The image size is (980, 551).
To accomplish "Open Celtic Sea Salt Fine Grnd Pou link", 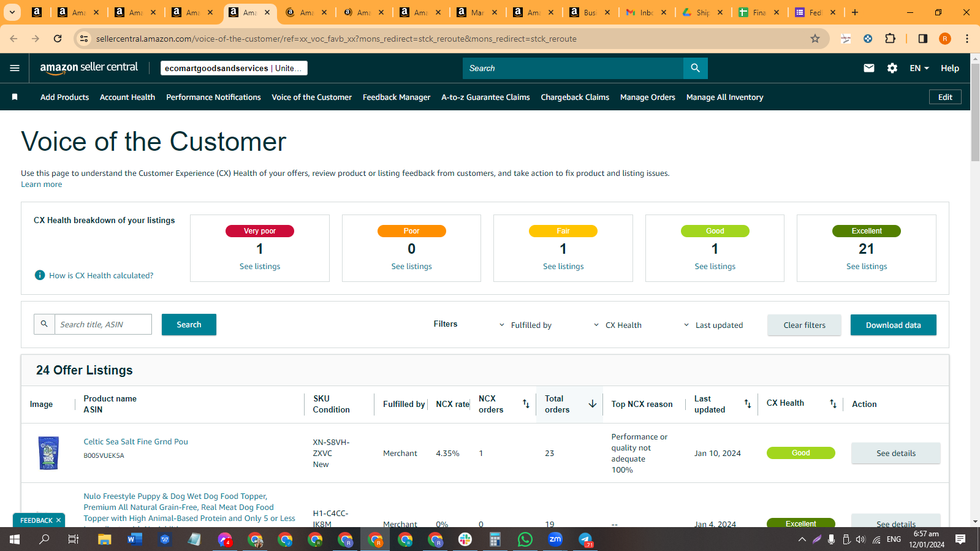I will click(136, 441).
